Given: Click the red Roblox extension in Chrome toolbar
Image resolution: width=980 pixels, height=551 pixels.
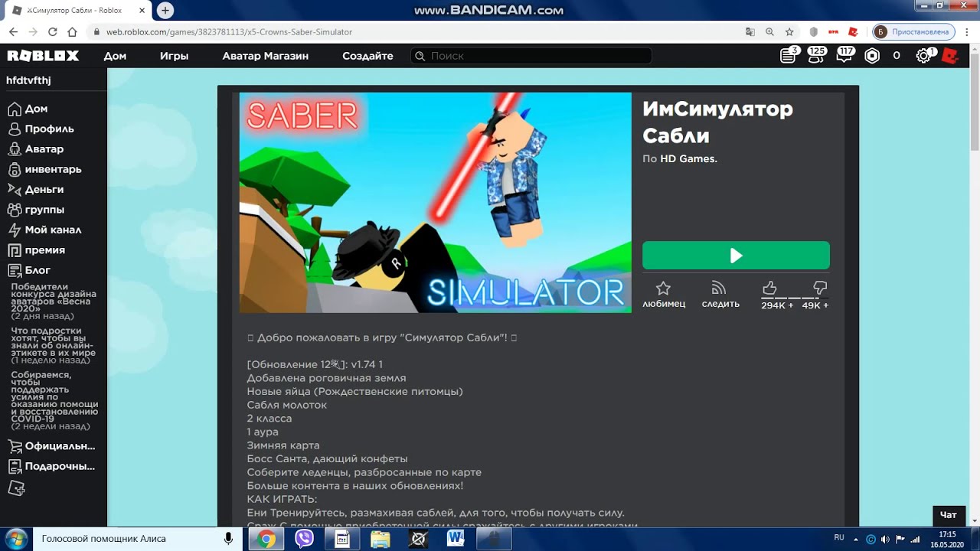Looking at the screenshot, I should click(854, 32).
